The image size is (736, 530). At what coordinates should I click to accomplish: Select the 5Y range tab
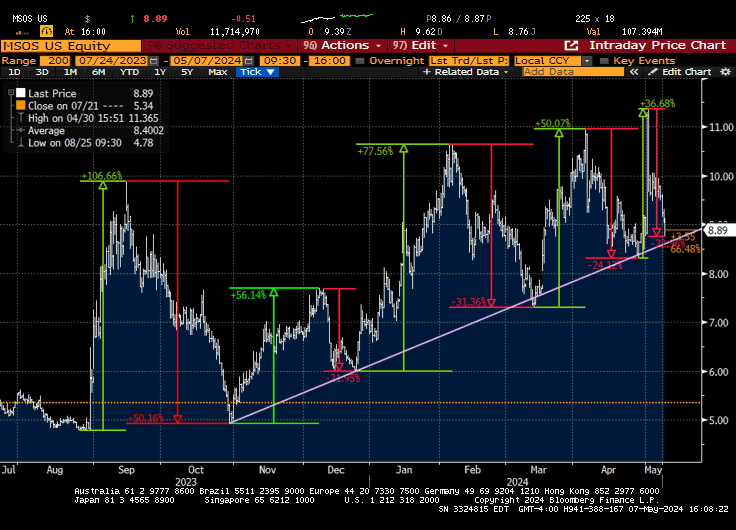[x=187, y=72]
